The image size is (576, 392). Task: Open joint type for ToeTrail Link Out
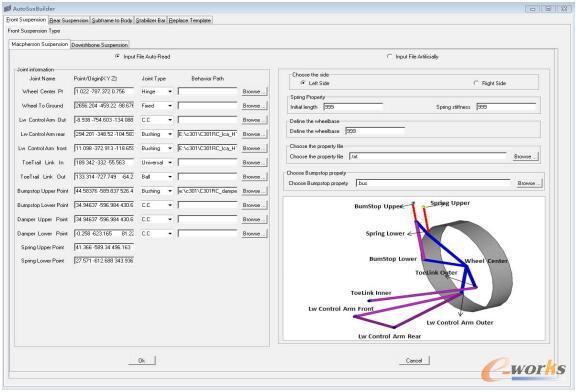(x=170, y=177)
